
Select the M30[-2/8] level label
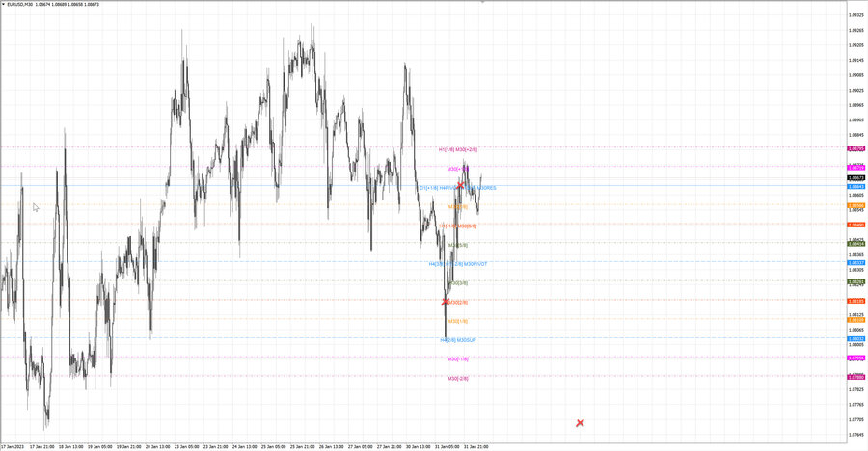pyautogui.click(x=458, y=378)
